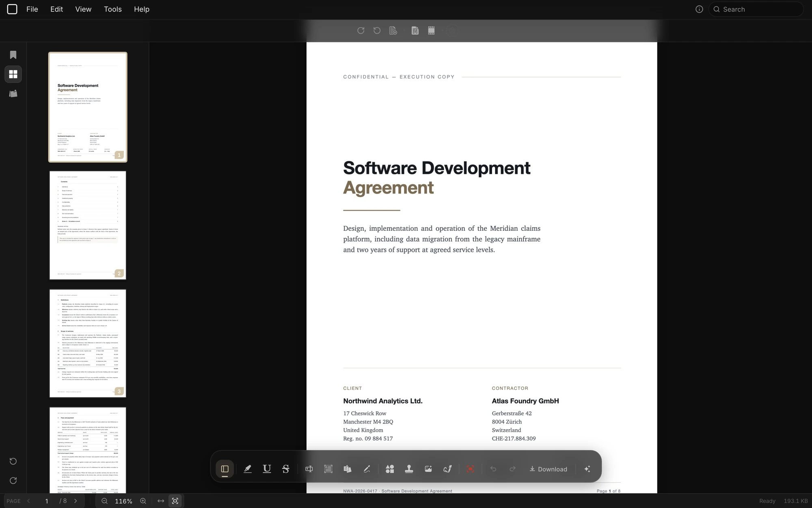Image resolution: width=812 pixels, height=508 pixels.
Task: Go to the previous page
Action: click(29, 501)
